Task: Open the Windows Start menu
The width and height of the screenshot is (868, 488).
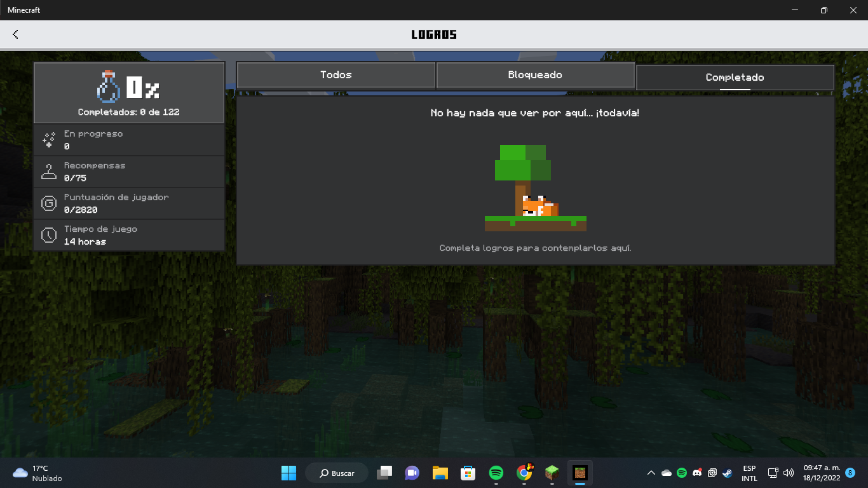Action: click(288, 473)
